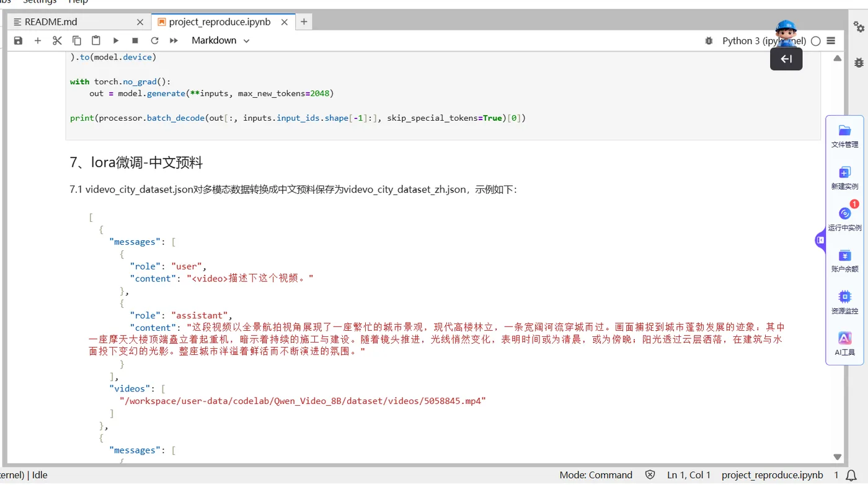Insert a new cell below with plus icon
This screenshot has height=485, width=868.
[38, 40]
